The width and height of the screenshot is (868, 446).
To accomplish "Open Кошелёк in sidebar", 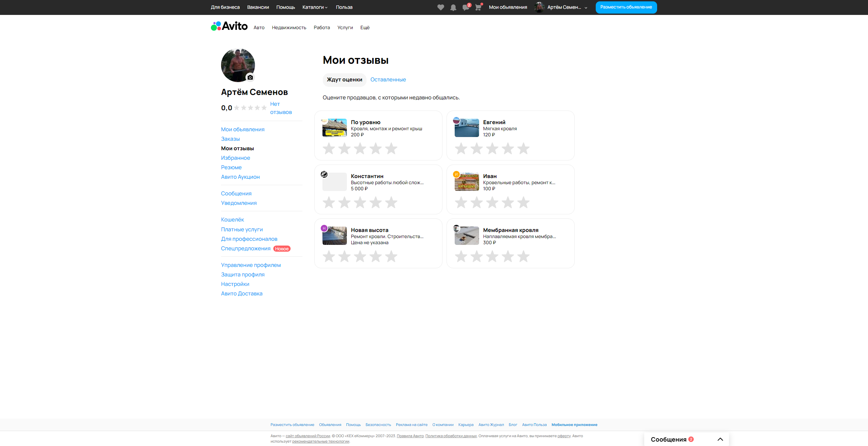I will pos(232,219).
